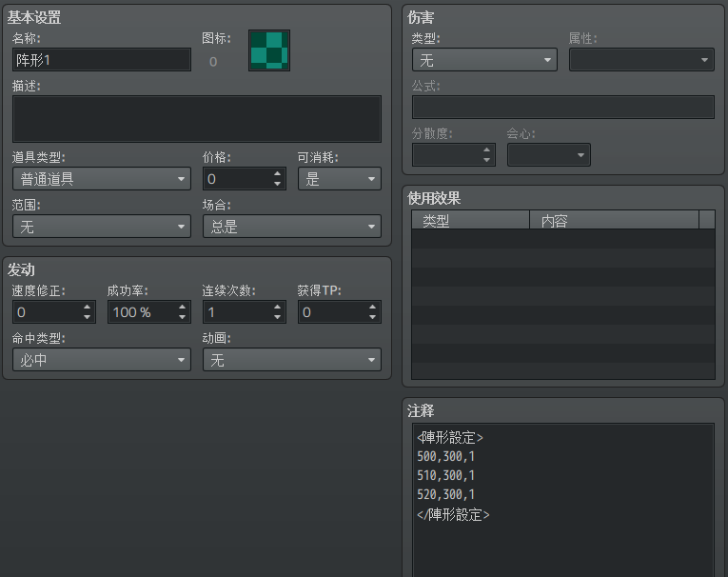Click the 速度修正 value field
This screenshot has width=728, height=577.
[47, 312]
